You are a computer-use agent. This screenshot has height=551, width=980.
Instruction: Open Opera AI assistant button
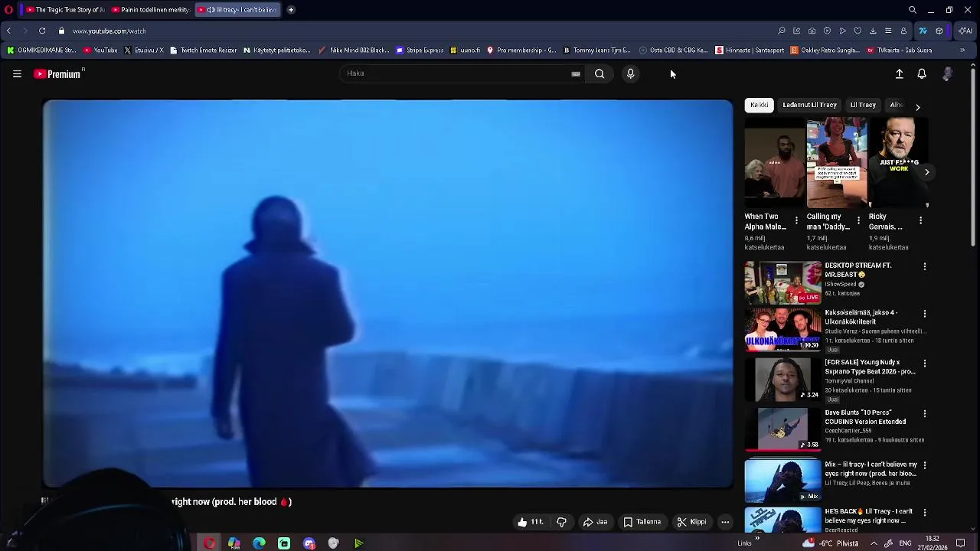click(965, 31)
